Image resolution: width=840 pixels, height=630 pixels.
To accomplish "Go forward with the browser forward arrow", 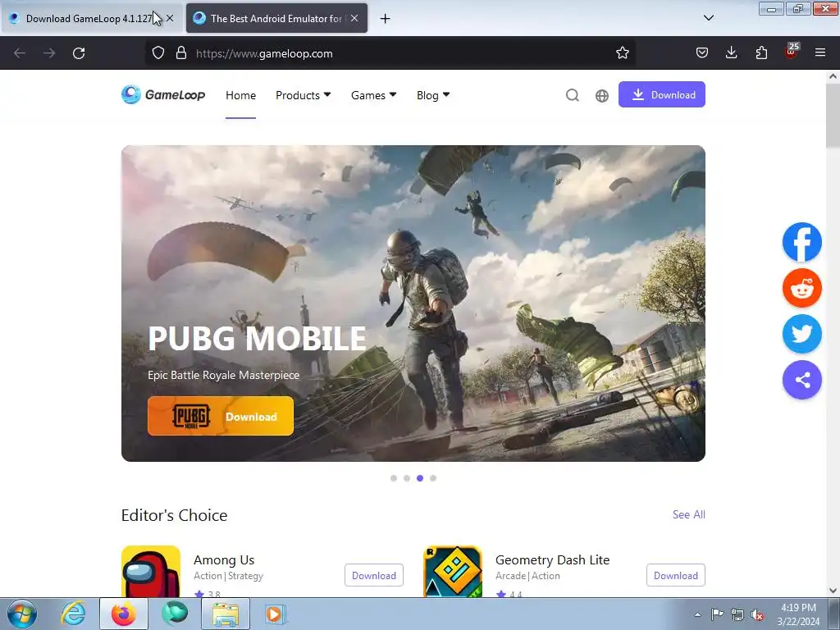I will pos(49,53).
